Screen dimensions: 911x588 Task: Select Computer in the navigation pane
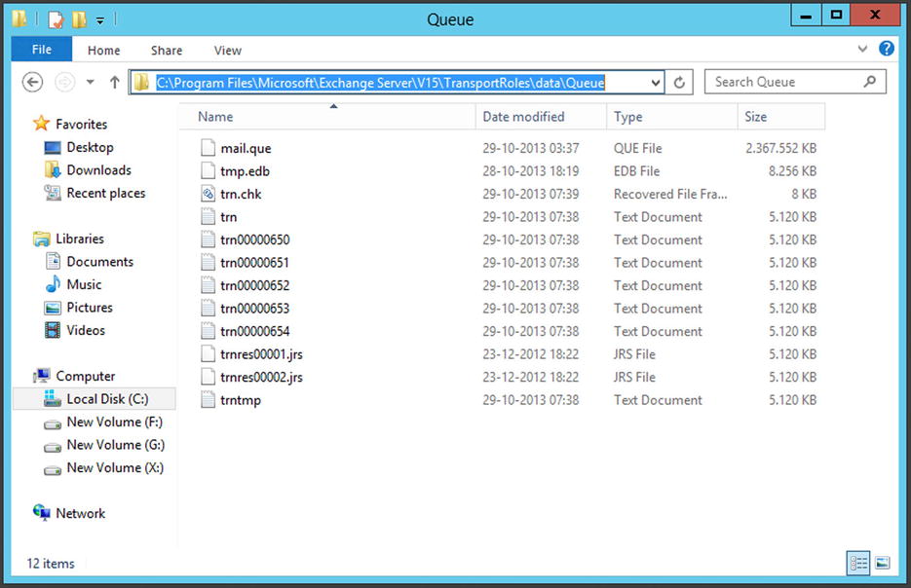coord(86,376)
